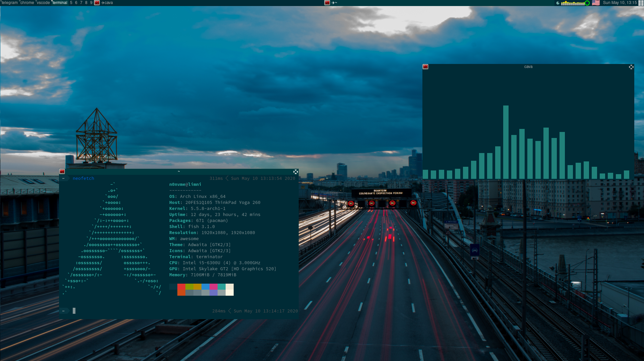Click the 311ms timestamp at prompt right

pyautogui.click(x=216, y=178)
